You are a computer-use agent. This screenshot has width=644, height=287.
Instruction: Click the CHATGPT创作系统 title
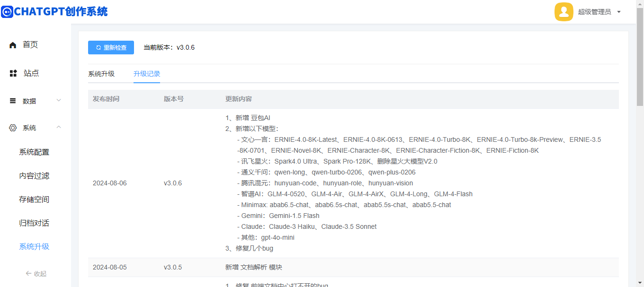tap(61, 12)
